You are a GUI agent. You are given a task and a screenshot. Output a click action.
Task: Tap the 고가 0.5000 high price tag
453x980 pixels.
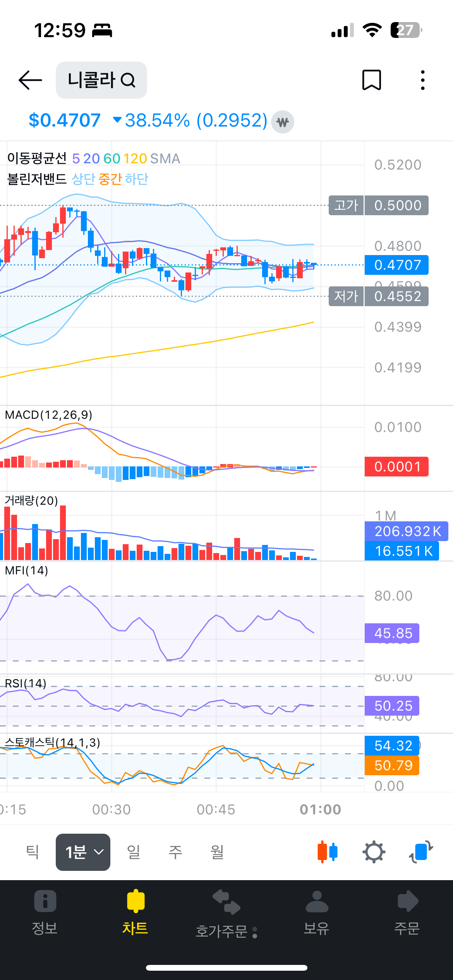coord(379,205)
